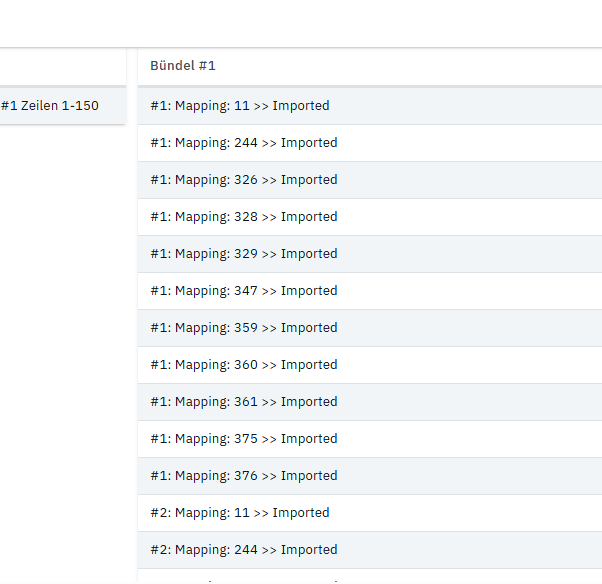The height and width of the screenshot is (584, 602).
Task: Click 'Imported' text in '#1: Mapping: 375' row
Action: point(309,439)
